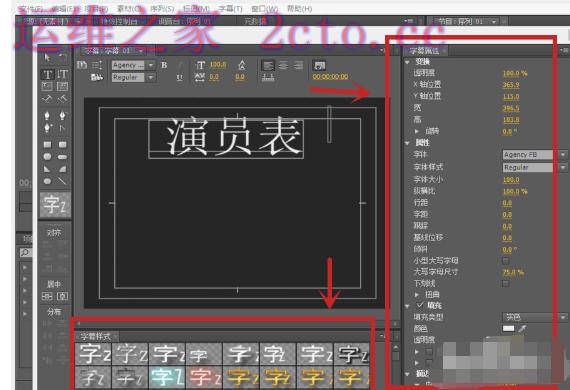570x390 pixels.
Task: Select the Line tool
Action: 63,181
